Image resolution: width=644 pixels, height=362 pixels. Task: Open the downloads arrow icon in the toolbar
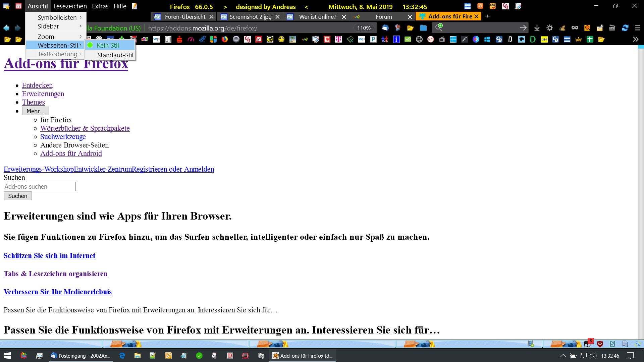(x=537, y=28)
